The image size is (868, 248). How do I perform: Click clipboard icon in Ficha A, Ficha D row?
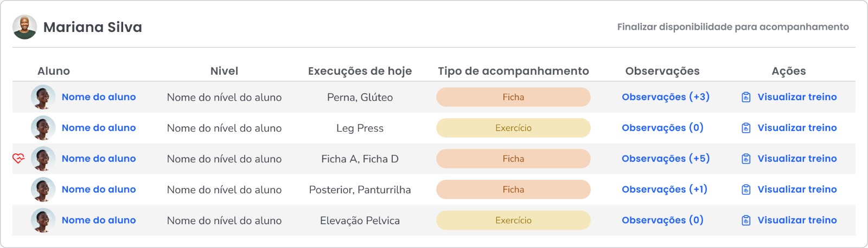point(746,159)
